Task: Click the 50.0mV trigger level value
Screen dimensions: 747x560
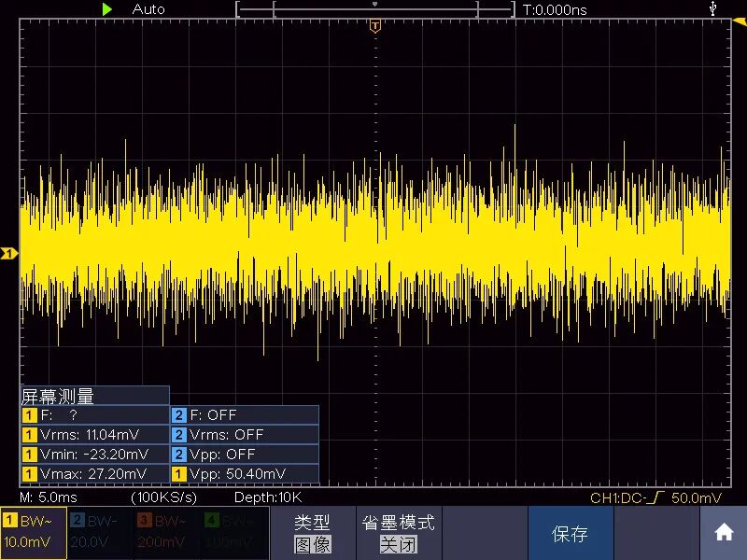Action: pyautogui.click(x=696, y=498)
